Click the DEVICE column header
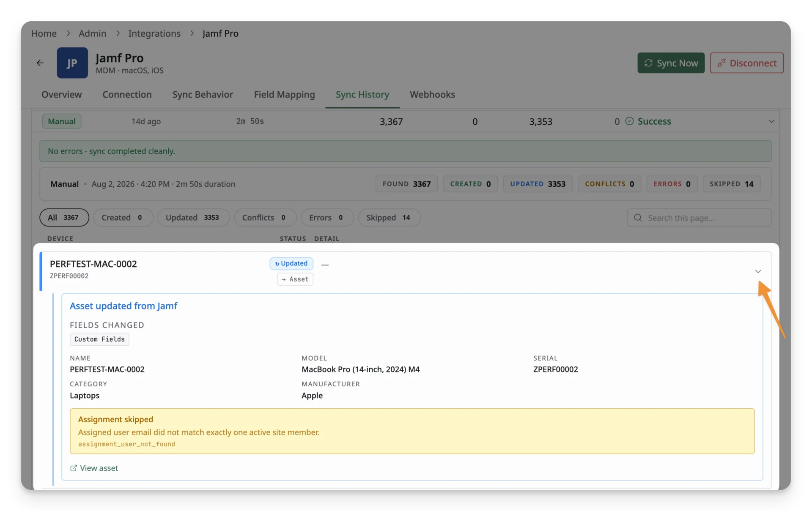 tap(60, 239)
